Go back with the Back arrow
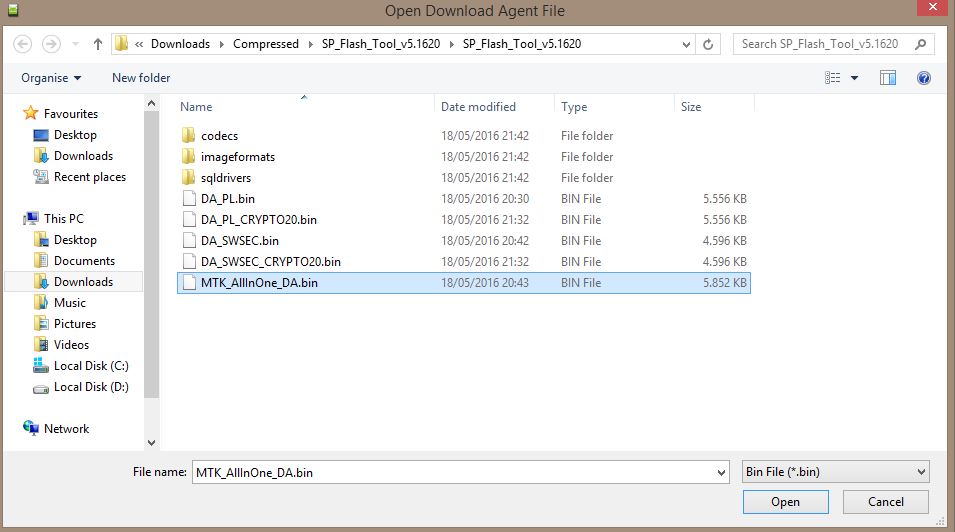 [x=23, y=44]
